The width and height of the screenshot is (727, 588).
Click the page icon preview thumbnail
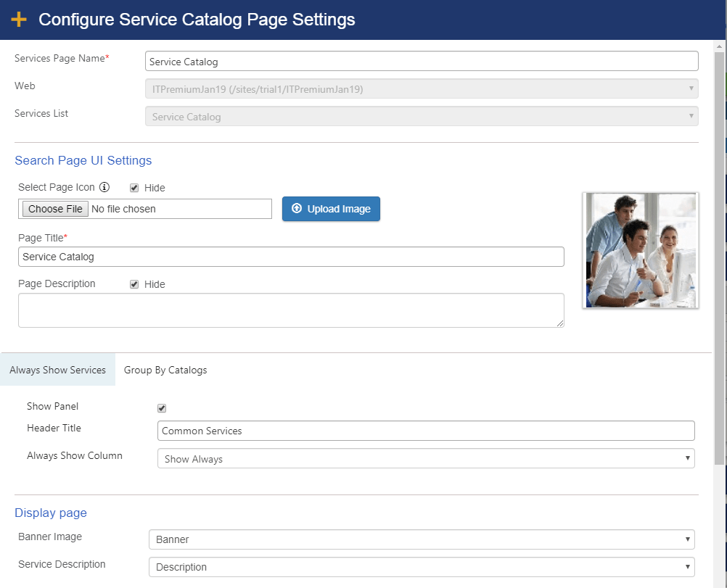point(640,250)
